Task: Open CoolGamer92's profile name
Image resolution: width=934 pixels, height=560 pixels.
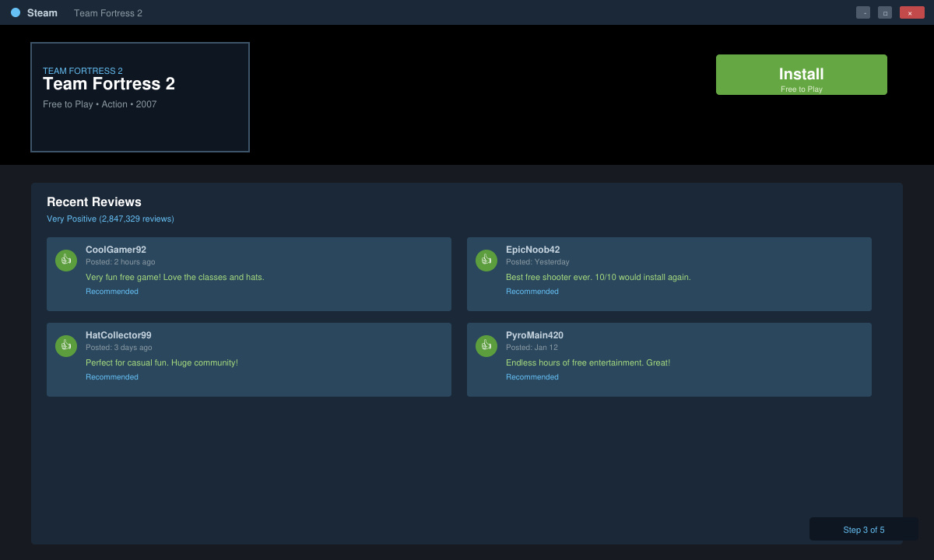Action: click(116, 250)
